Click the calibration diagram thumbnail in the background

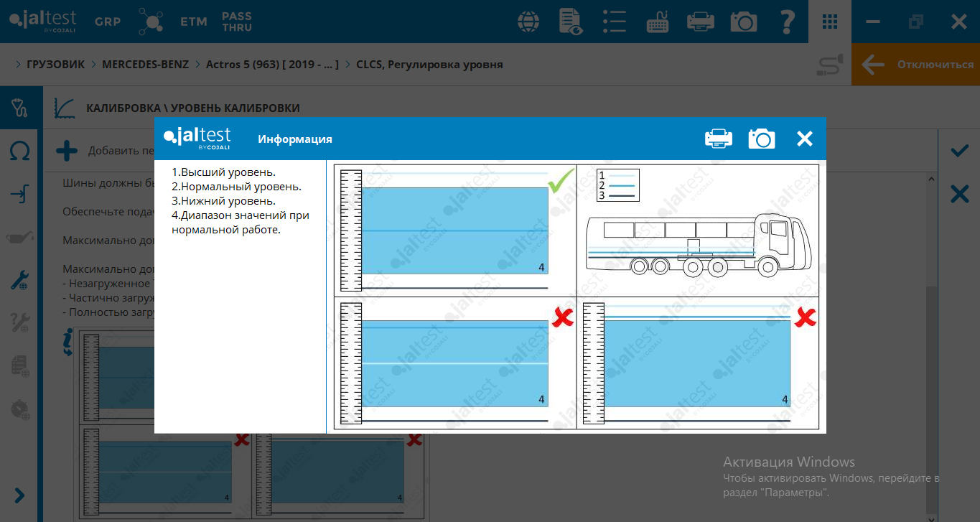[x=251, y=425]
